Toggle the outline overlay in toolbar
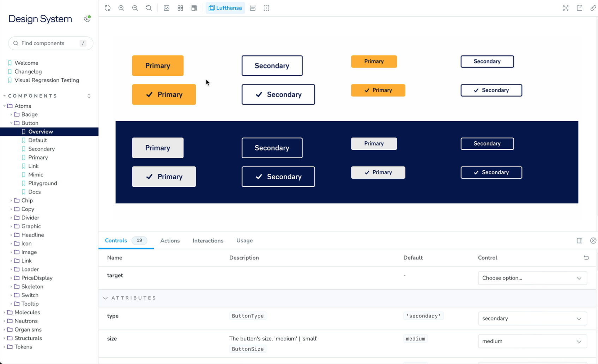The image size is (598, 364). 266,8
